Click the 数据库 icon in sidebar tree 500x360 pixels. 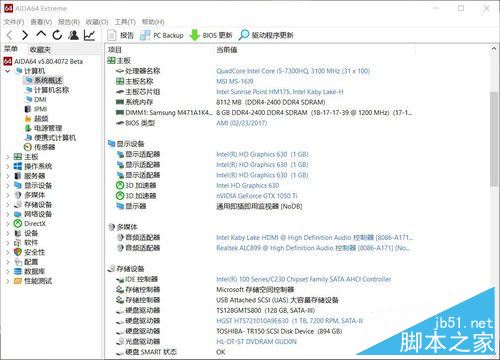click(x=18, y=272)
